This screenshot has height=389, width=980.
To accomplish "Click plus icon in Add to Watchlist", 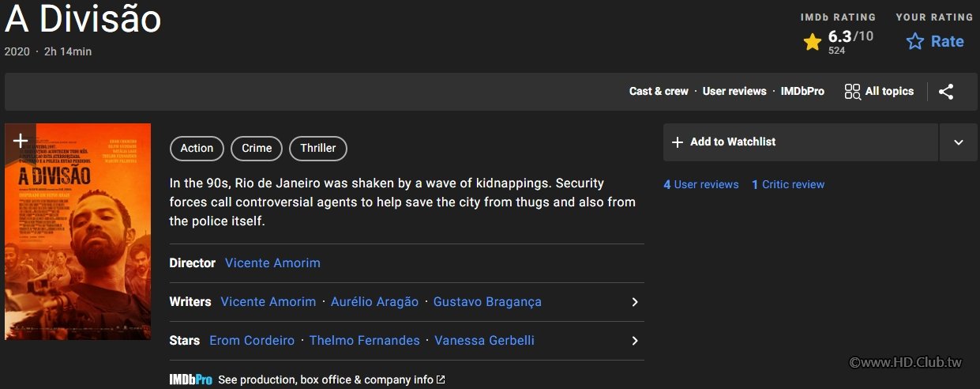I will [677, 142].
